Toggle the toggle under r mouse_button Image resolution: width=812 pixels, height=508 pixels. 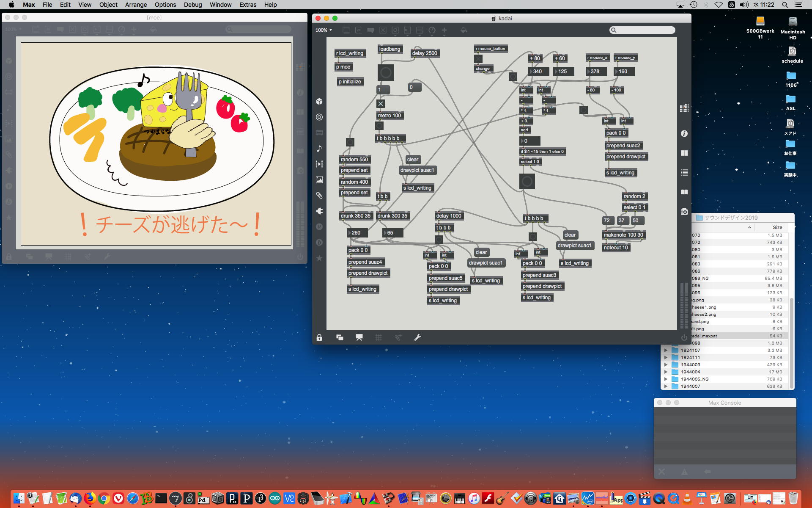click(478, 59)
